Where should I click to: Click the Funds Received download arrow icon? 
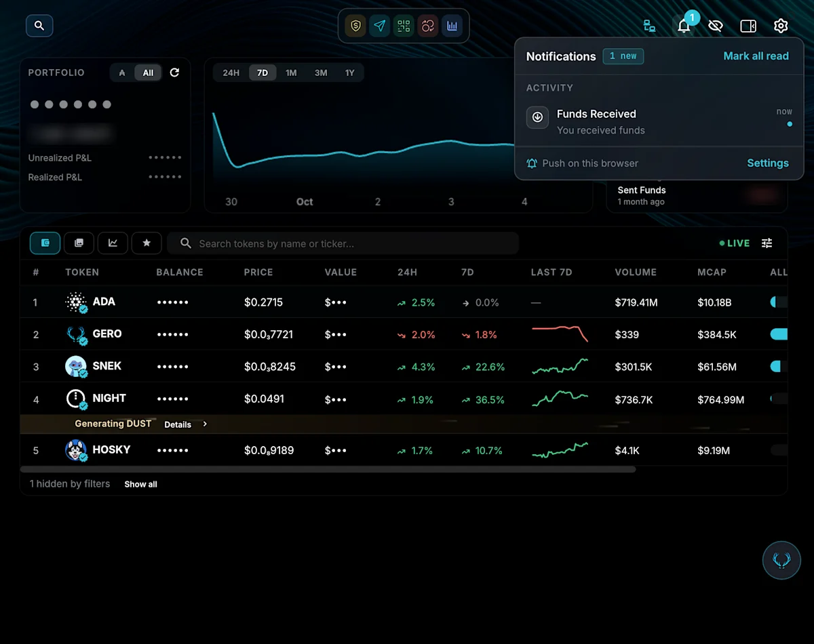tap(537, 117)
